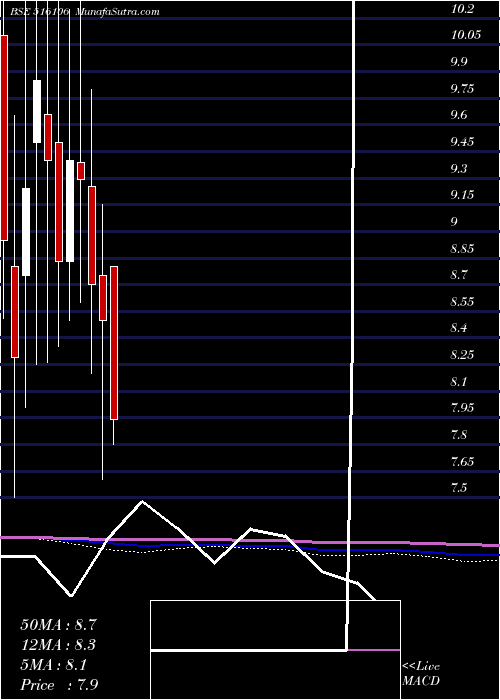Click the 9.45 price axis label

[462, 142]
